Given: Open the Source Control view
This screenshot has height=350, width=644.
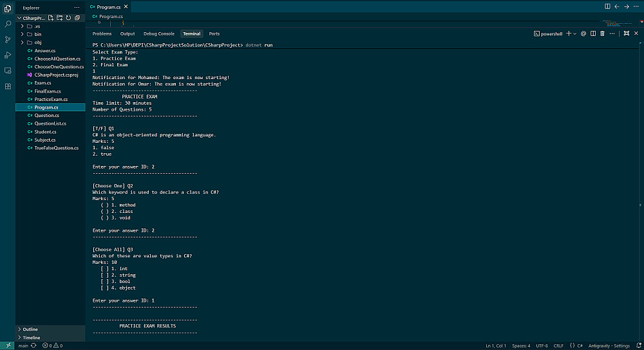Looking at the screenshot, I should (x=7, y=40).
